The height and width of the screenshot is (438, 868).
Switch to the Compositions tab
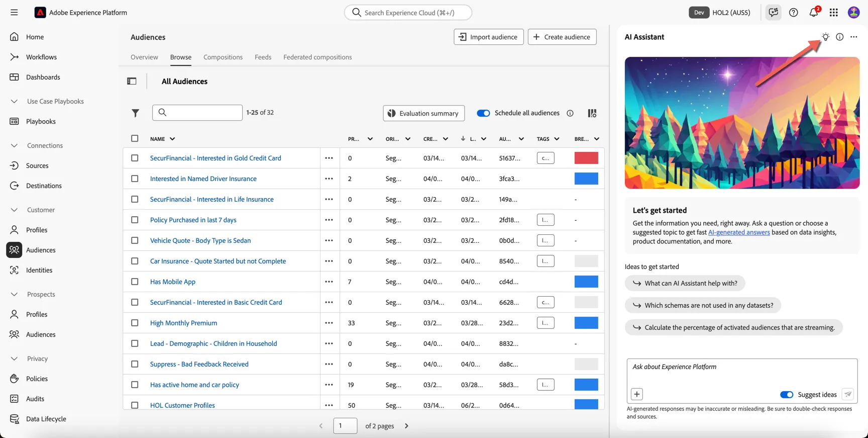coord(223,57)
